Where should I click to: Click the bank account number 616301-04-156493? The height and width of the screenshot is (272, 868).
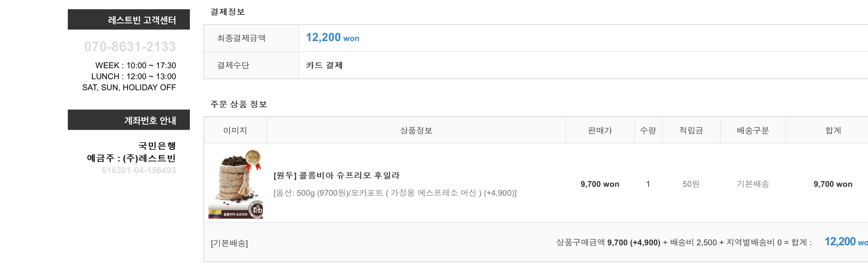pos(139,170)
